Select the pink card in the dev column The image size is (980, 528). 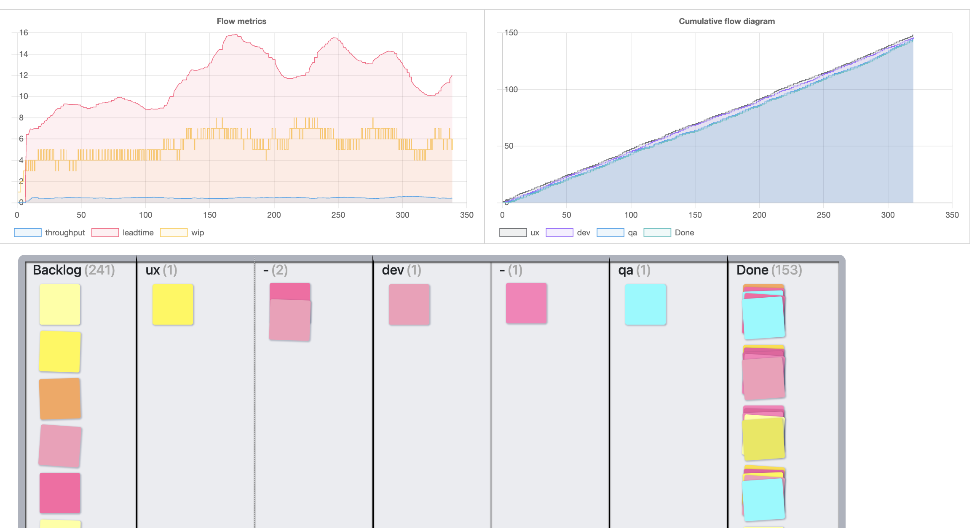[x=409, y=304]
